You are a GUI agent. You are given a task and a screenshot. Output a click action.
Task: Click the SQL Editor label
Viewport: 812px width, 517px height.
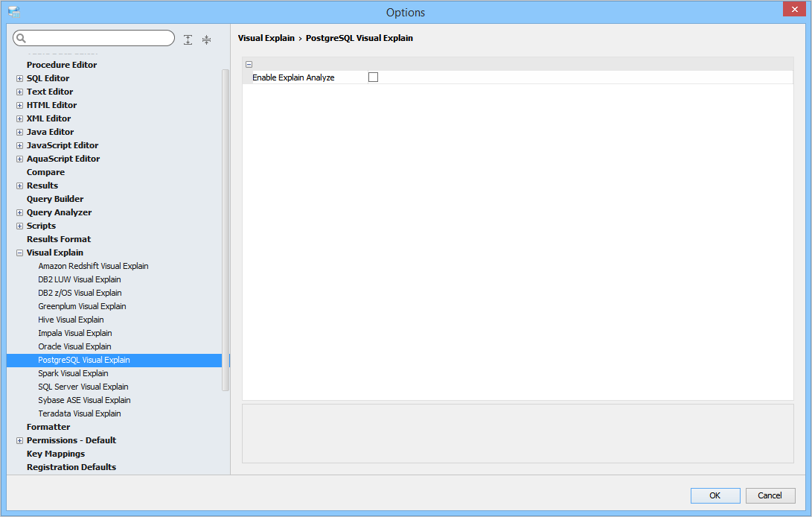[48, 78]
